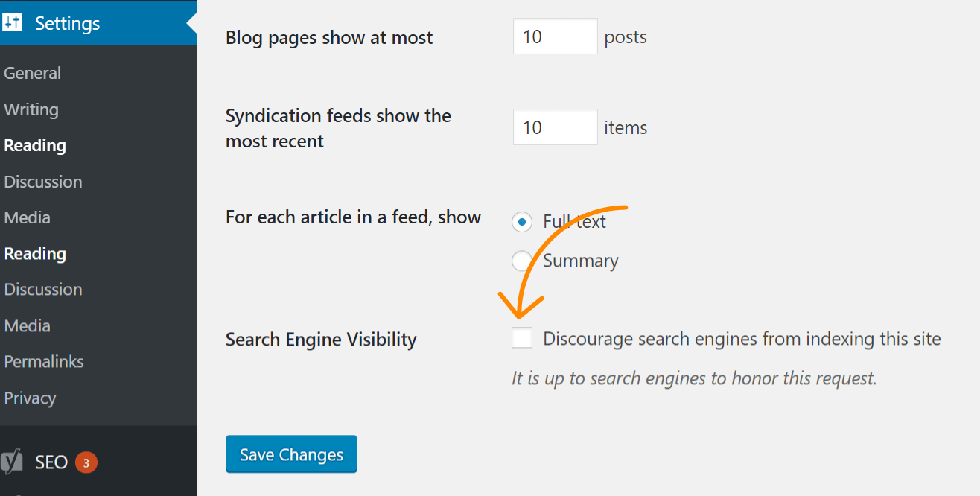Click the Blog pages posts number field
Viewport: 980px width, 496px height.
[554, 36]
